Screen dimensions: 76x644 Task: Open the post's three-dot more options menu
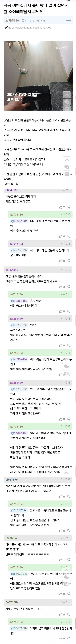click(x=68, y=21)
